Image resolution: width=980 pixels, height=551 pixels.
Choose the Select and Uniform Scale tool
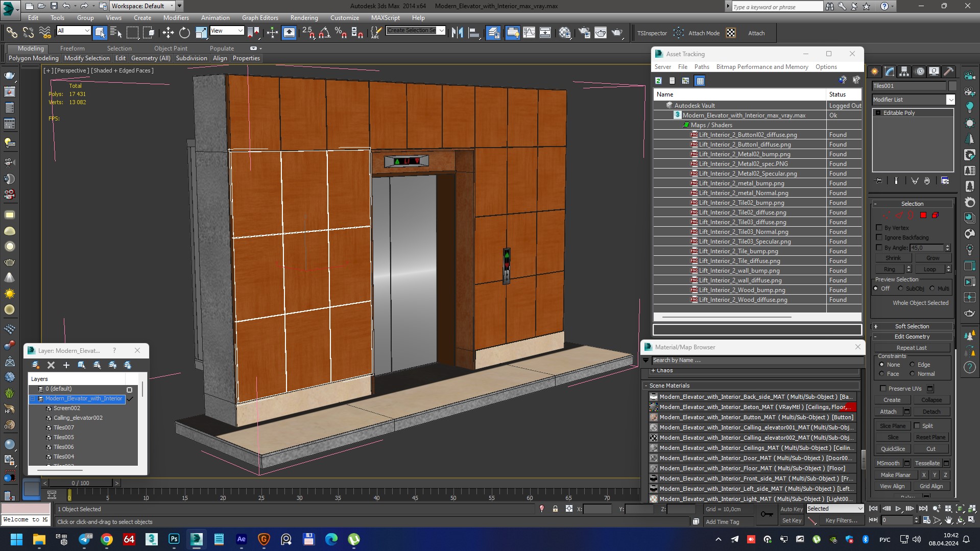201,33
